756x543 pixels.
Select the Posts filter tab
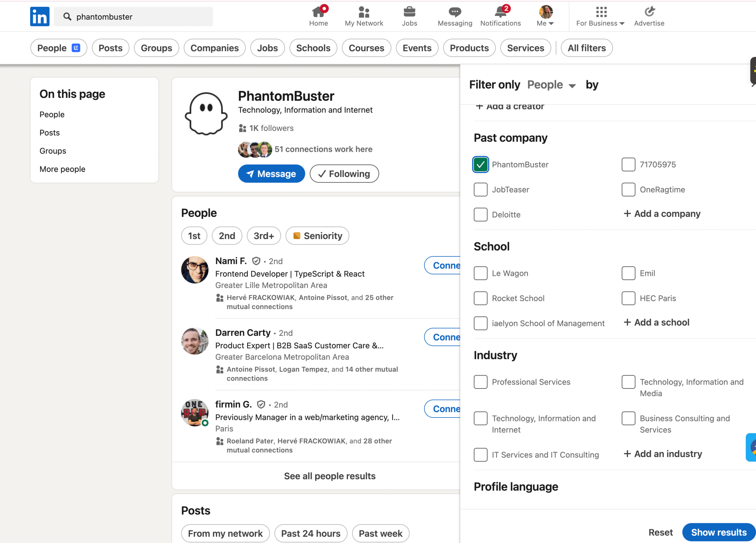coord(110,48)
